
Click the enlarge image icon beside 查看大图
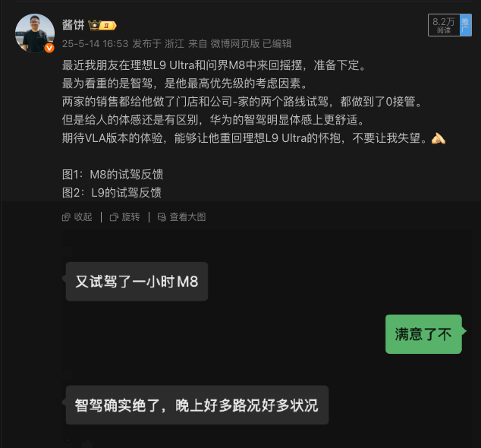(x=162, y=217)
